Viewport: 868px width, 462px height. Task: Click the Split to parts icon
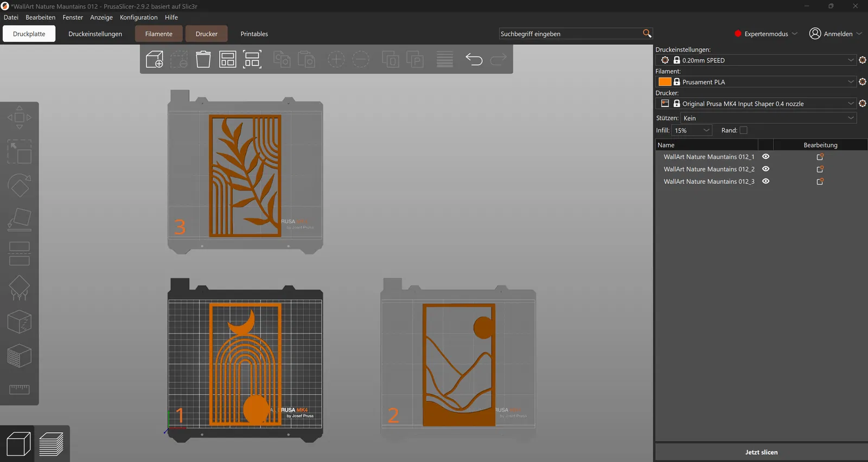point(415,59)
